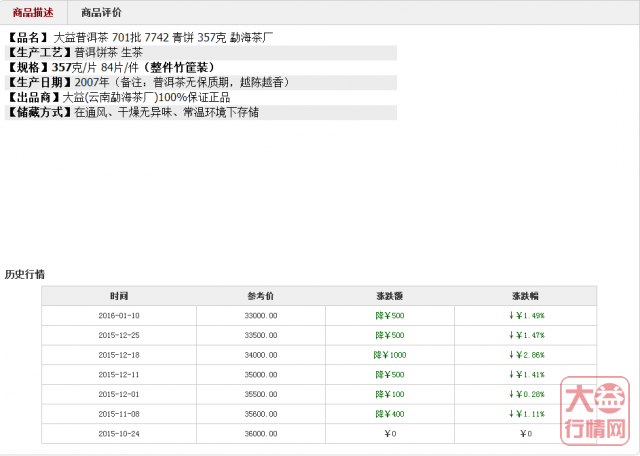Screen dimensions: 640x456
Task: Select date cell 2016-01-10
Action: [119, 316]
